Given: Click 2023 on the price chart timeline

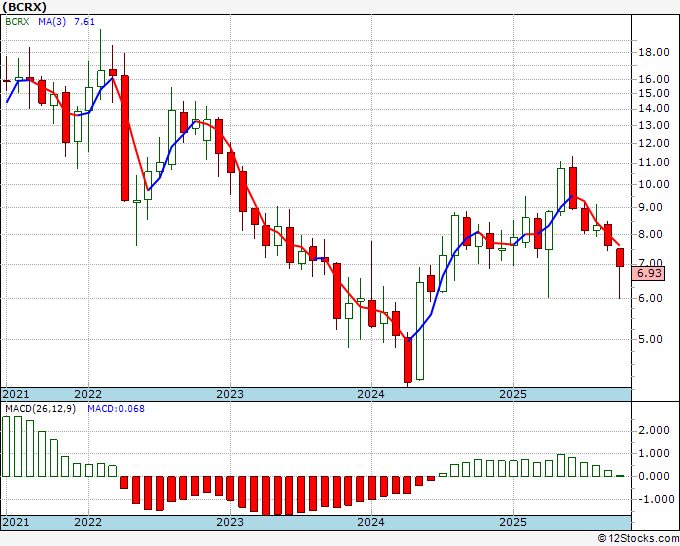Looking at the screenshot, I should [230, 394].
